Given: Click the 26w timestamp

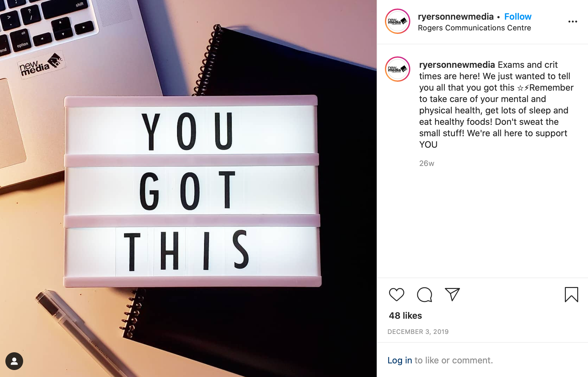Looking at the screenshot, I should click(x=426, y=163).
